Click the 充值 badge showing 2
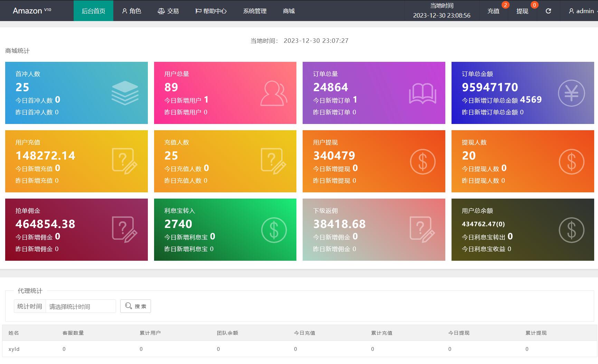The image size is (598, 364). coord(505,5)
